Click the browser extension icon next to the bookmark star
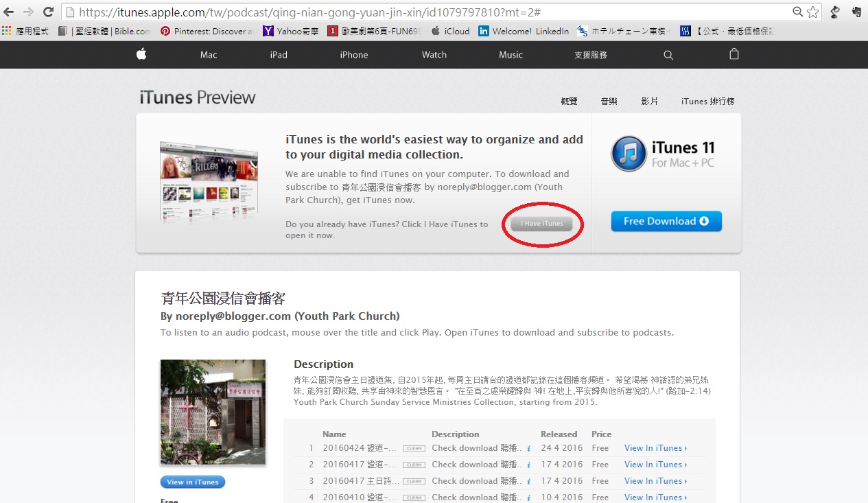This screenshot has height=503, width=868. (x=835, y=12)
